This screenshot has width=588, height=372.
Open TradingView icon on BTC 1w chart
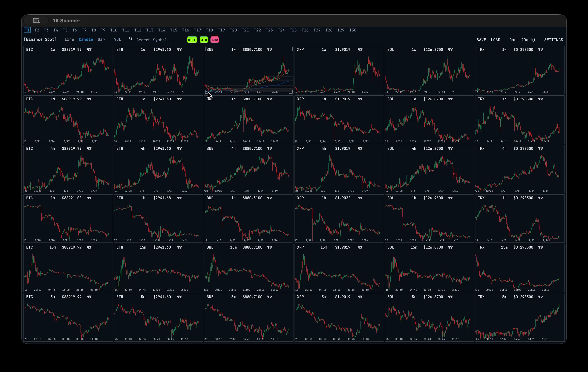pyautogui.click(x=89, y=50)
